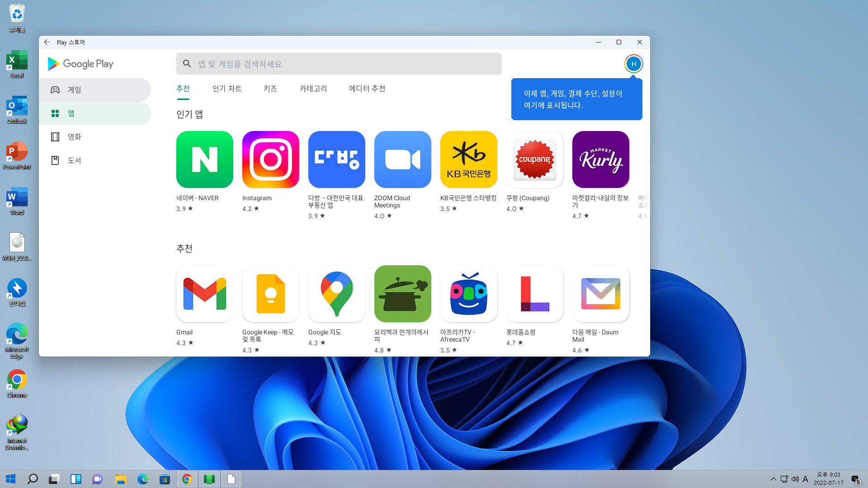Click the 추천 section heading above Gmail
868x488 pixels.
coord(184,249)
